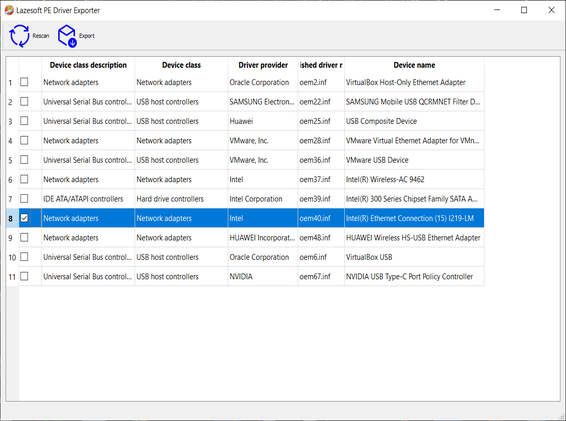Maximize the PE Driver Exporter window
566x421 pixels.
pyautogui.click(x=524, y=10)
